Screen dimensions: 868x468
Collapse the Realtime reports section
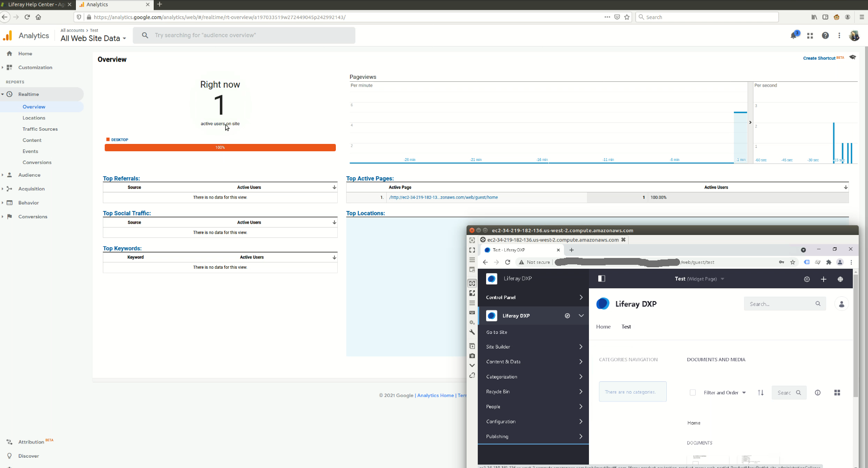[2, 94]
